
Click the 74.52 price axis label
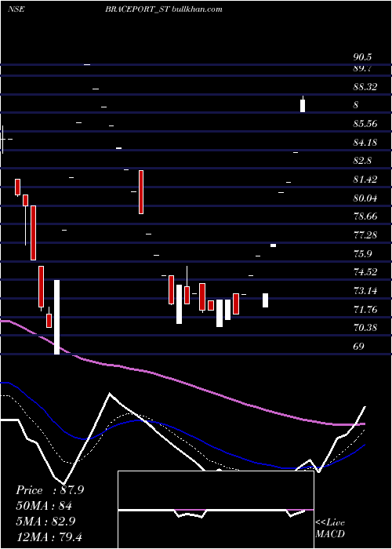click(365, 272)
